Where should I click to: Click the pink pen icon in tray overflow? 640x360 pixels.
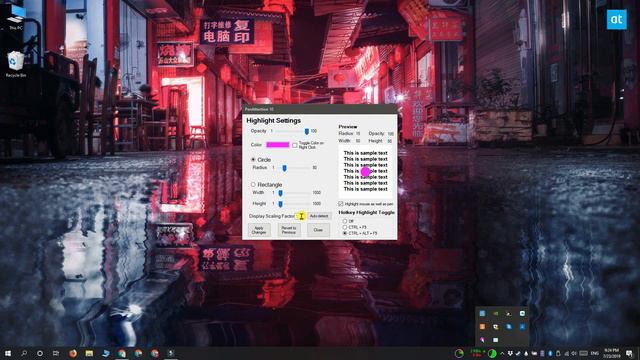pos(482,340)
